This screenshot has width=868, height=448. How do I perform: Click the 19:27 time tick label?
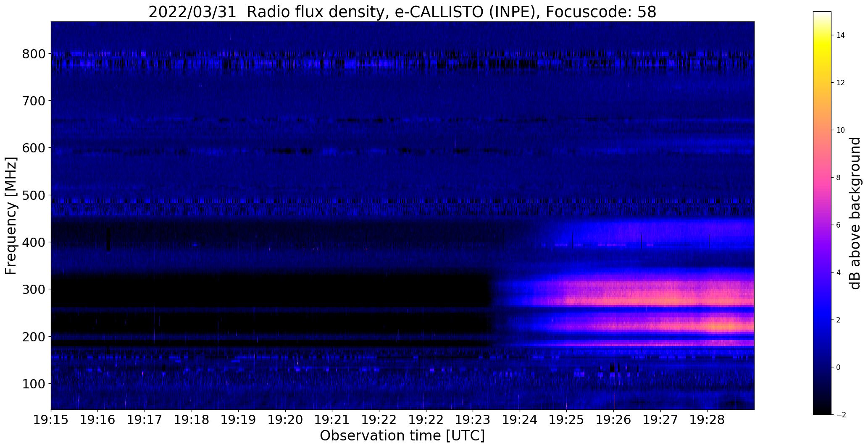[x=660, y=420]
